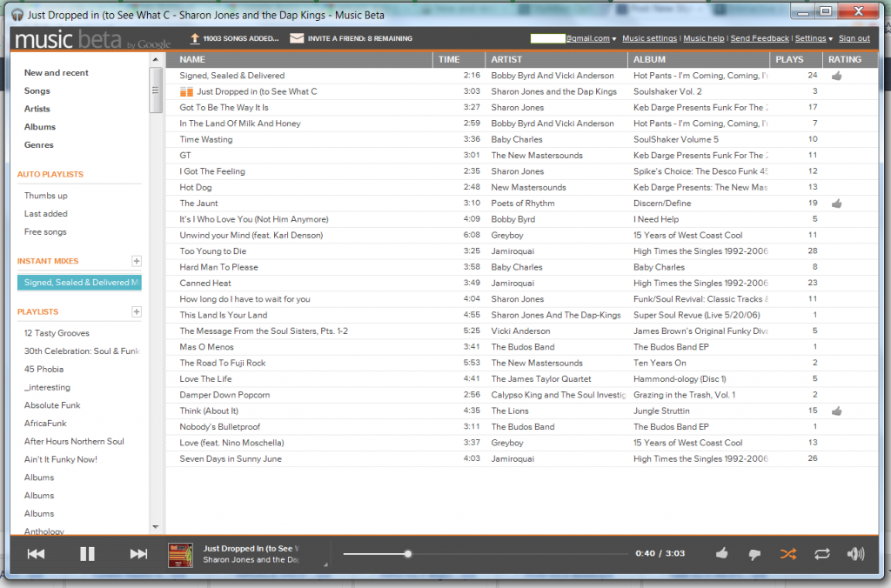This screenshot has width=891, height=588.
Task: Click thumbs up rating on Signed, Sealed & Delivered
Action: click(836, 76)
